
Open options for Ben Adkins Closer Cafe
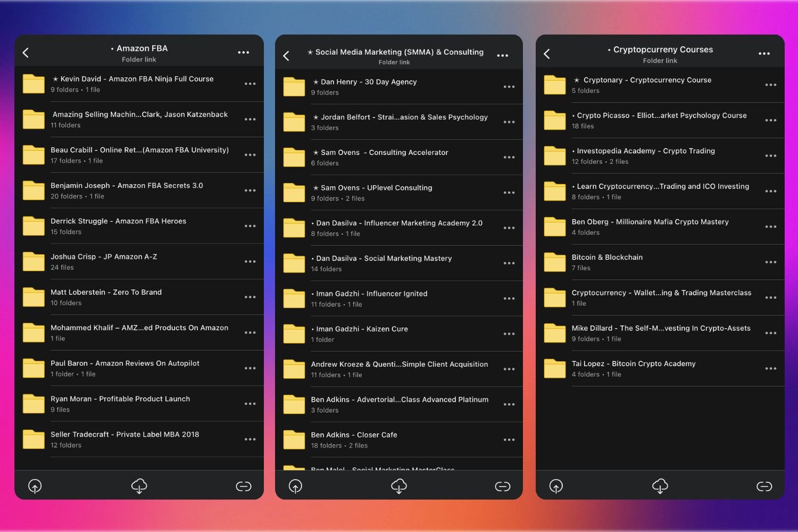(x=509, y=440)
